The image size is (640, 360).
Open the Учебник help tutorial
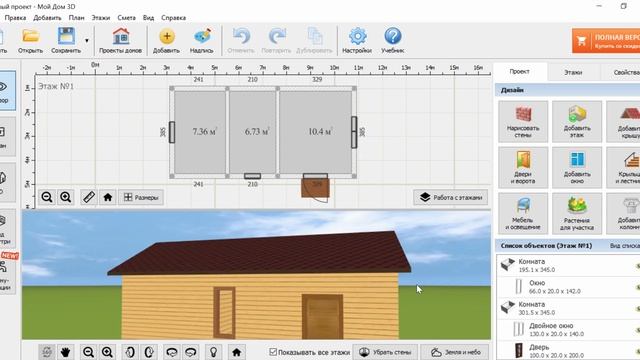393,40
